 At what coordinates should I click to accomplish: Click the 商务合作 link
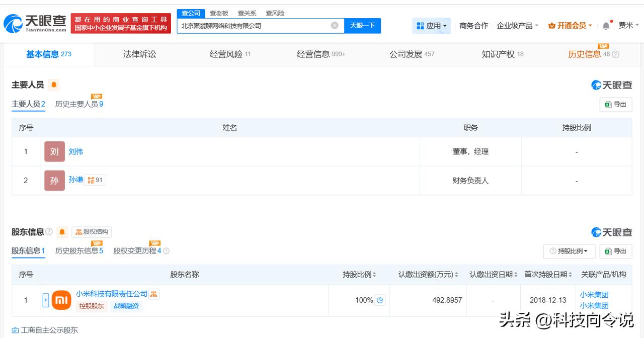473,26
